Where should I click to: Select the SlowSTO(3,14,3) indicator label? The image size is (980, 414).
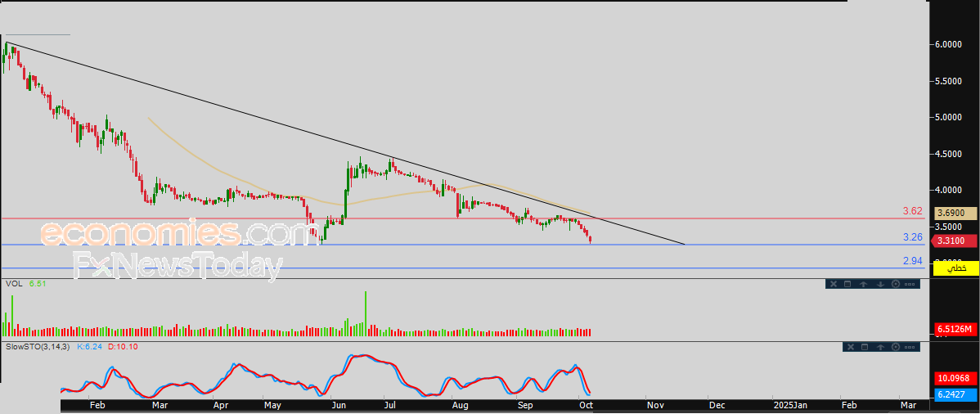tap(38, 346)
